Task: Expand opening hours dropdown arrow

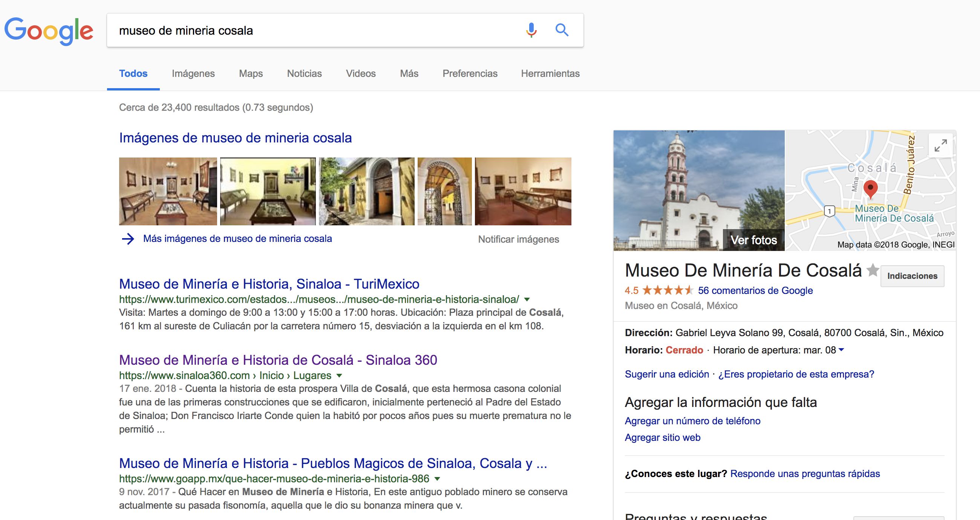Action: [x=842, y=350]
